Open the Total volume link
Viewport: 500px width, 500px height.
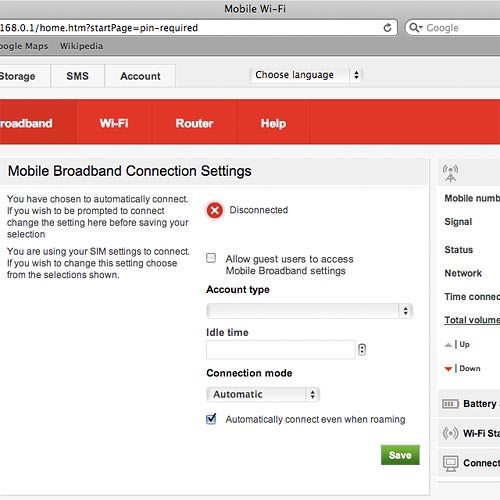click(x=472, y=320)
